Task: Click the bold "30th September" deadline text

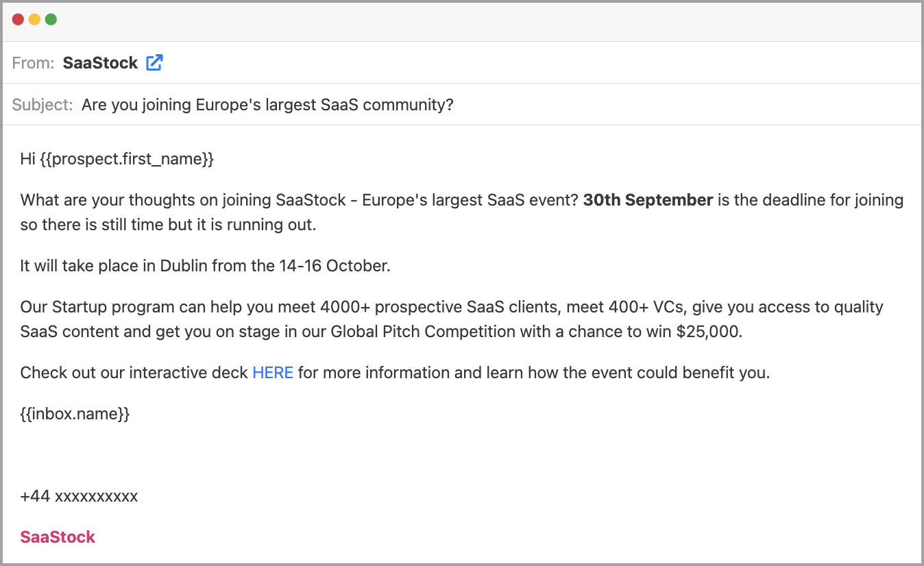Action: [648, 200]
